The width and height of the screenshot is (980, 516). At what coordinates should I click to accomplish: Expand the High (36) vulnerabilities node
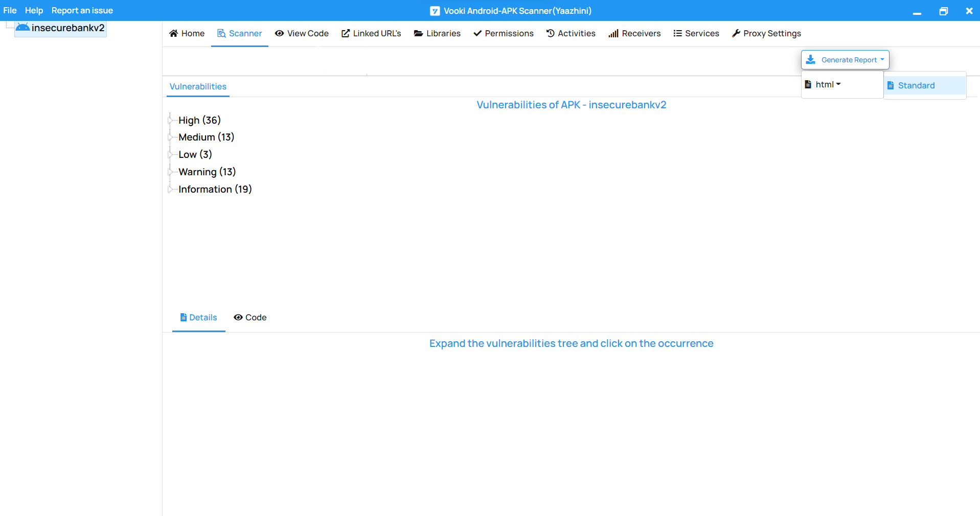(x=170, y=120)
